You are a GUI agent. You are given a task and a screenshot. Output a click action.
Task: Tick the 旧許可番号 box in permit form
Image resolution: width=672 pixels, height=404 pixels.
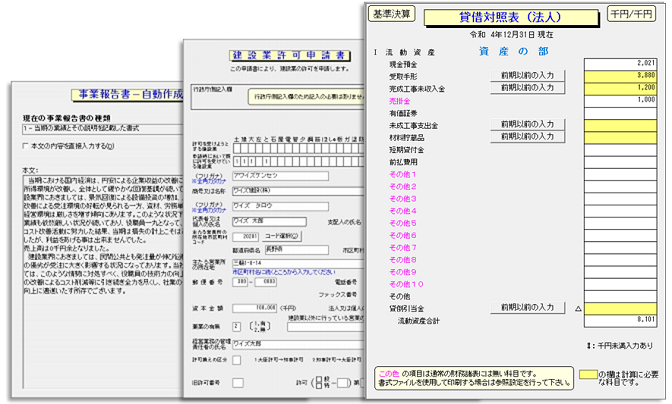pyautogui.click(x=238, y=383)
